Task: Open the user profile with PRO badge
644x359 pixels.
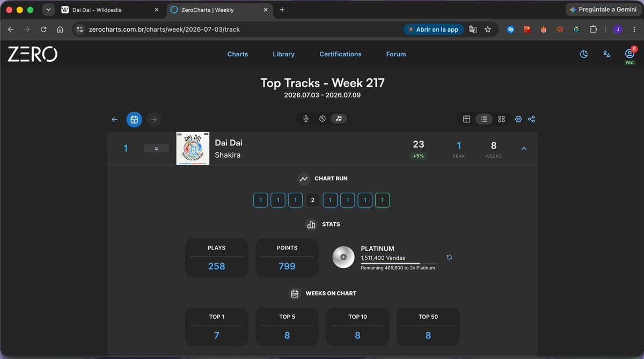Action: pos(630,55)
